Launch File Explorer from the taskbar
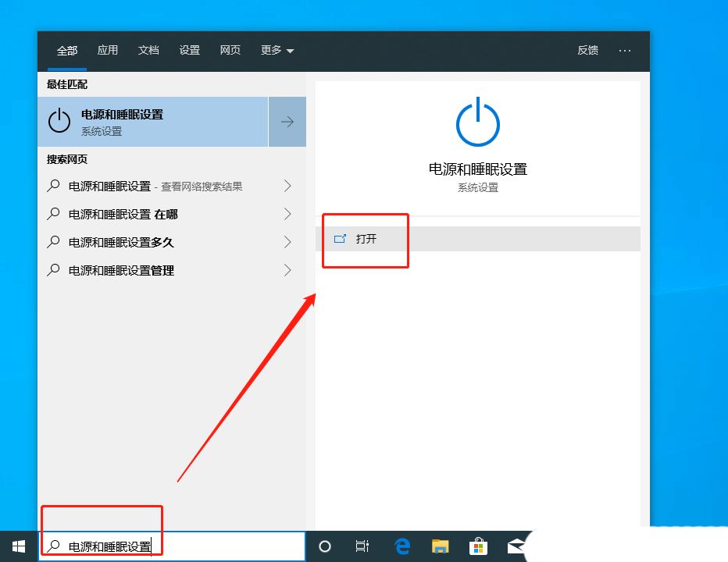Viewport: 728px width, 562px height. [440, 546]
